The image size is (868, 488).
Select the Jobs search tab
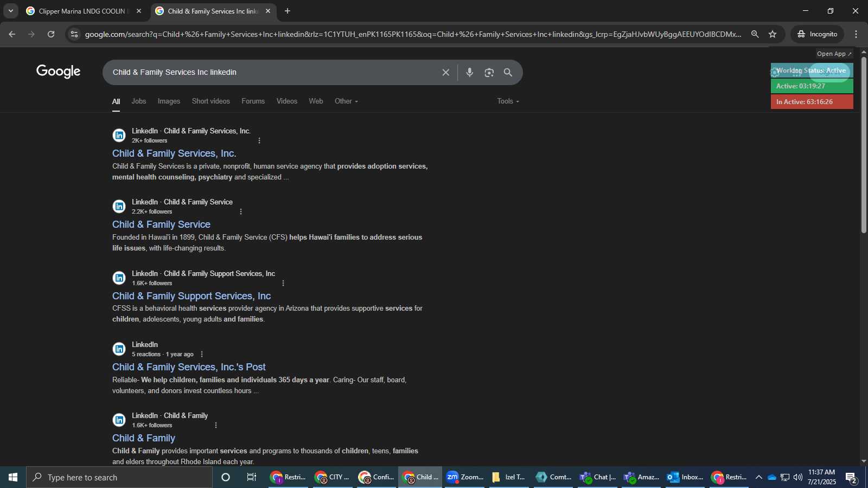coord(139,101)
